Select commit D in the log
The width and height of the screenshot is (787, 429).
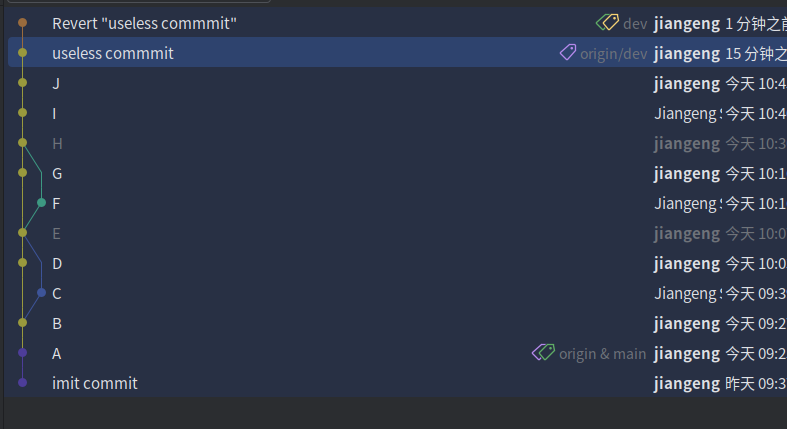pos(398,263)
